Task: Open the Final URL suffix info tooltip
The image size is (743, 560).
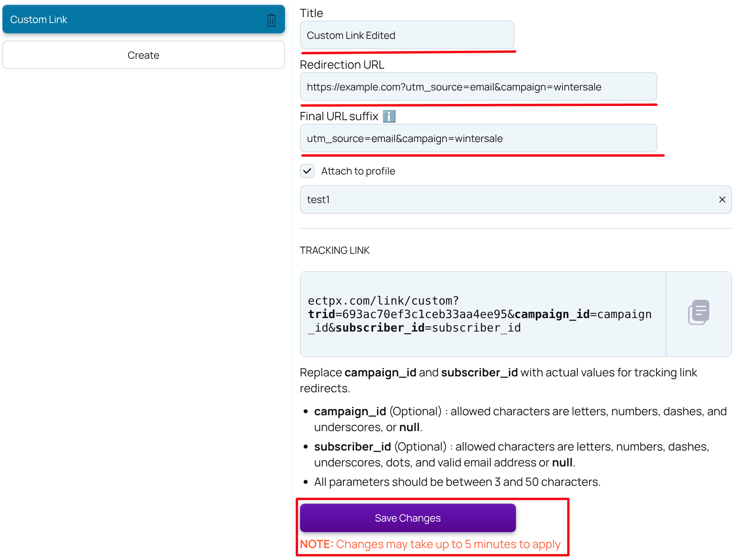Action: tap(389, 116)
